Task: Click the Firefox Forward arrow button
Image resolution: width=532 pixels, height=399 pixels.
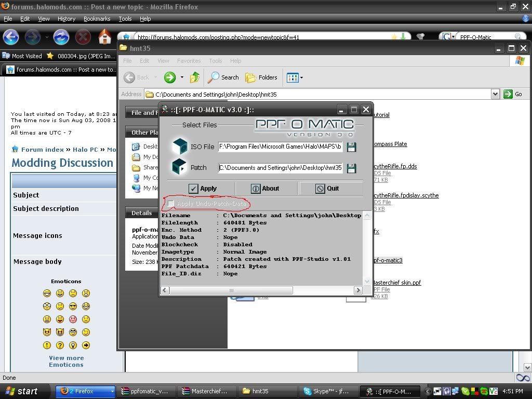Action: click(x=33, y=37)
